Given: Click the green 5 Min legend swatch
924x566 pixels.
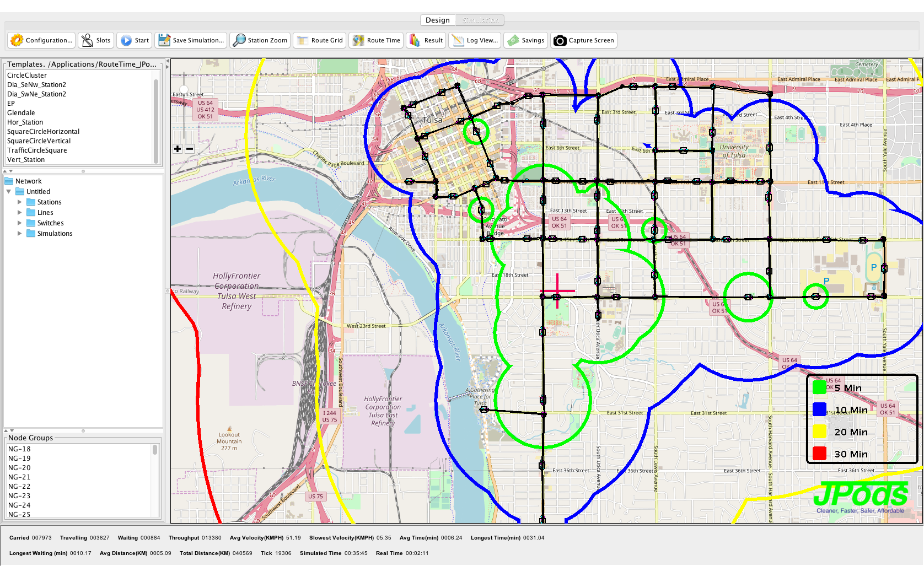Looking at the screenshot, I should [x=819, y=387].
